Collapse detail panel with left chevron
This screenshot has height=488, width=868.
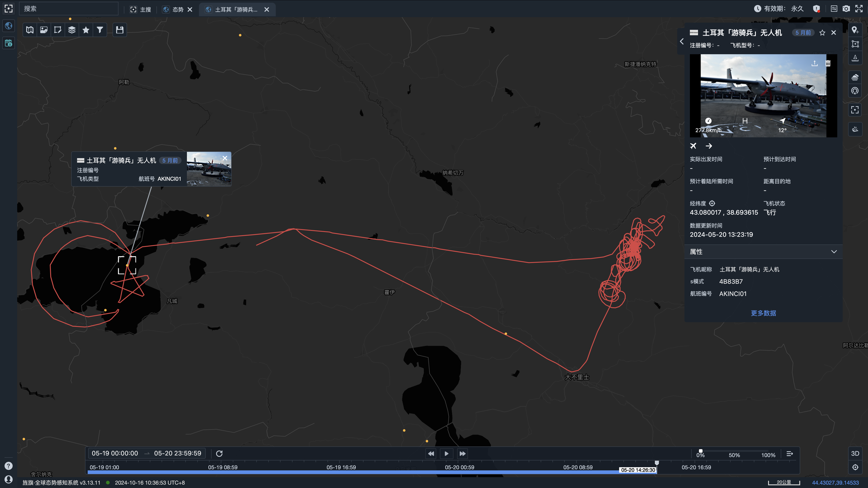click(682, 41)
